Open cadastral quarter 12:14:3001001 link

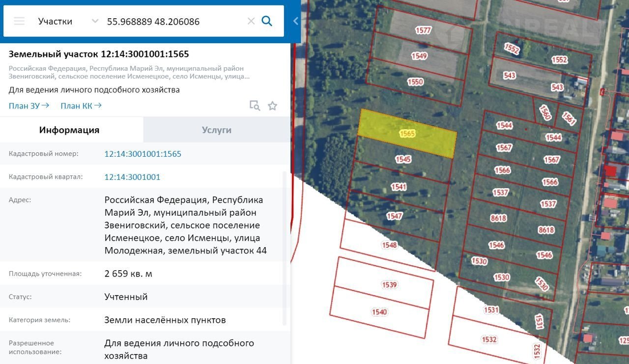[132, 177]
